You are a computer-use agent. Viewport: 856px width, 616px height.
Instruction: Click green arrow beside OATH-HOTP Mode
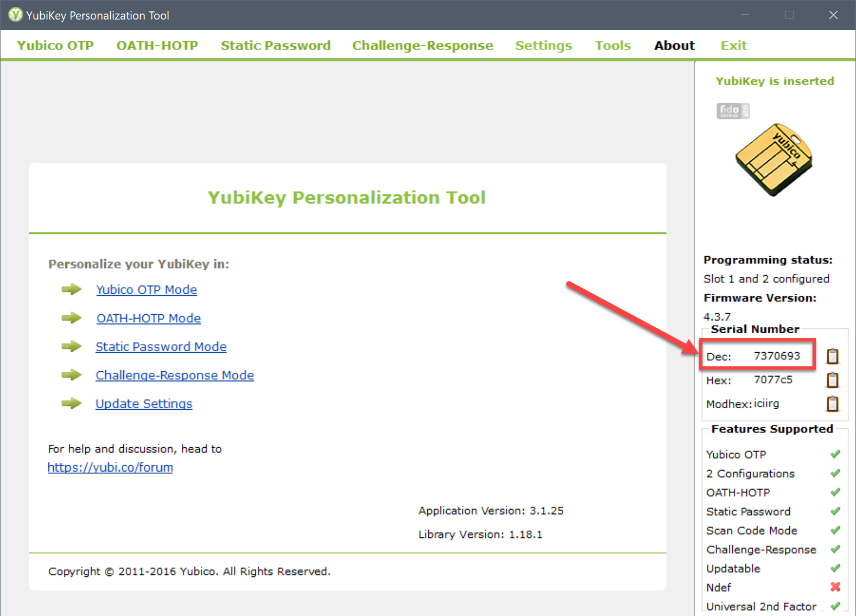pos(72,318)
